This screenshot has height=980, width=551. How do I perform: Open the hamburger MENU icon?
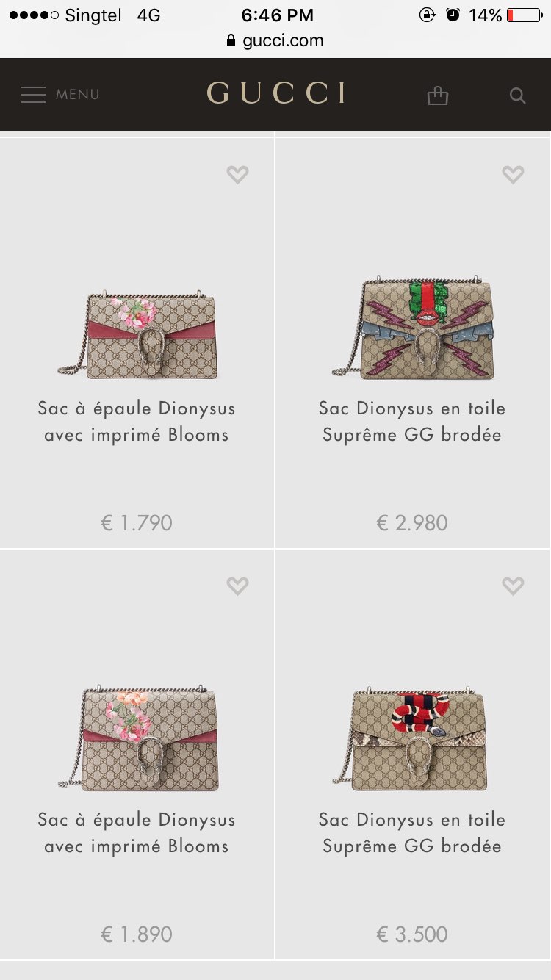click(x=33, y=95)
